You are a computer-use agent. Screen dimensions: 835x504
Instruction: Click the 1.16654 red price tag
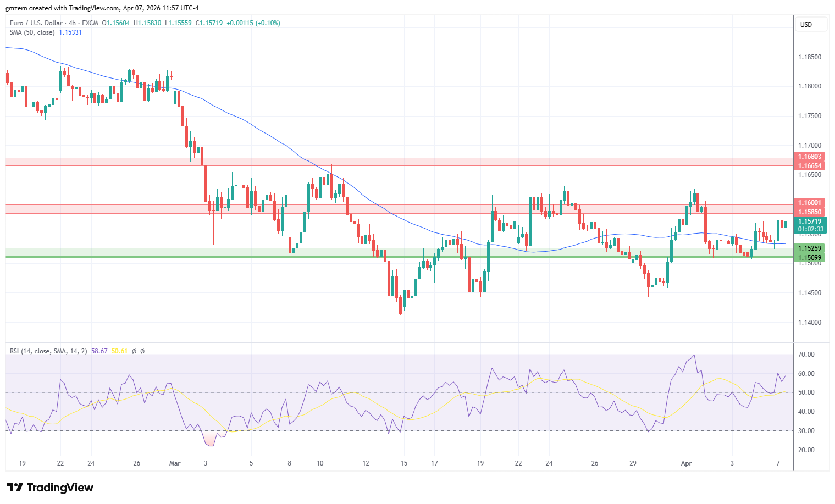[810, 166]
